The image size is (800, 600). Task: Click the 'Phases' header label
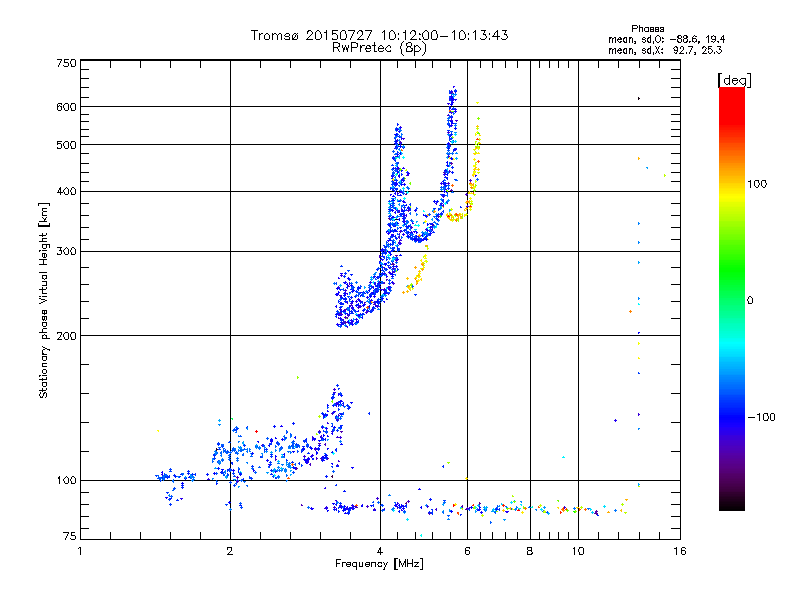click(647, 29)
